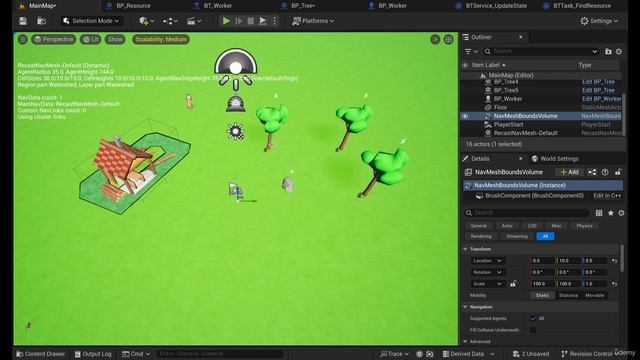Click the Outliner search field

coord(541,51)
